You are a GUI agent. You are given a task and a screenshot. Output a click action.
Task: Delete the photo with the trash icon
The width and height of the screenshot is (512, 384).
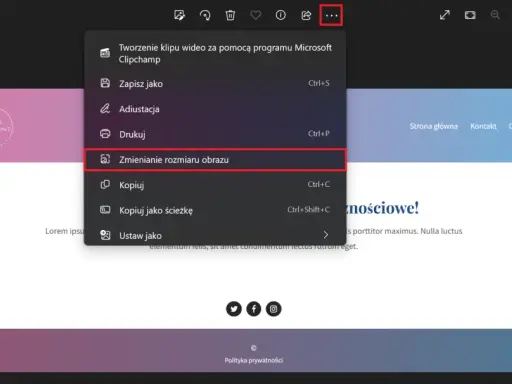point(230,15)
